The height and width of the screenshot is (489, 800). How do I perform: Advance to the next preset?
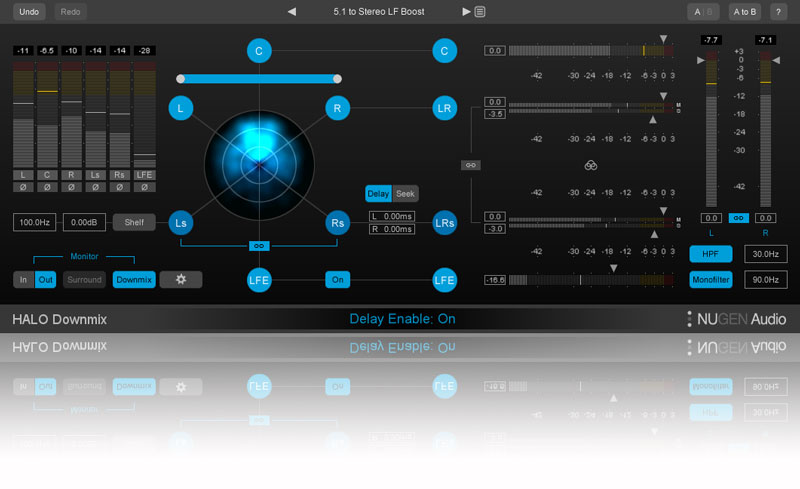pos(466,12)
